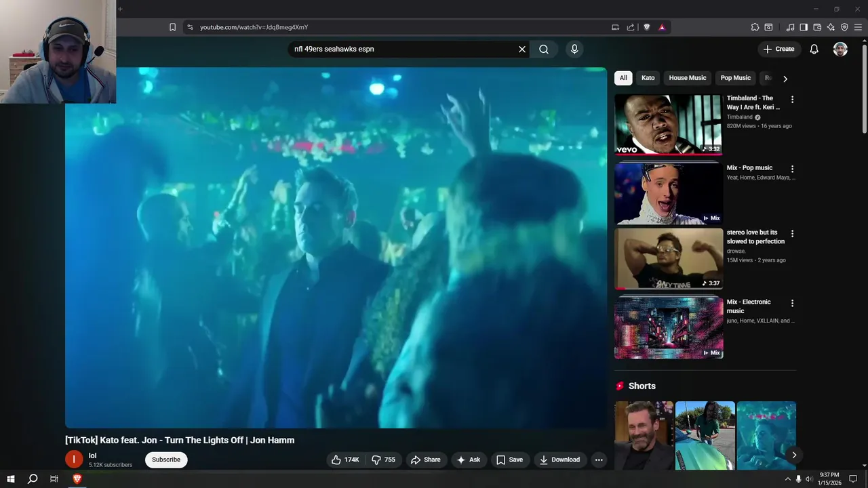Image resolution: width=868 pixels, height=488 pixels.
Task: Ask about this video
Action: pyautogui.click(x=469, y=460)
